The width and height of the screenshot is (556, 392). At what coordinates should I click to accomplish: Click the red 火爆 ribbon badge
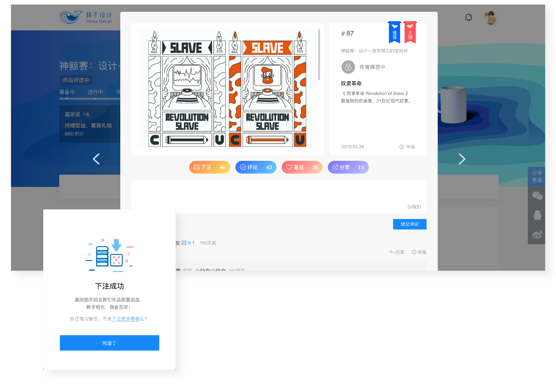click(x=410, y=32)
